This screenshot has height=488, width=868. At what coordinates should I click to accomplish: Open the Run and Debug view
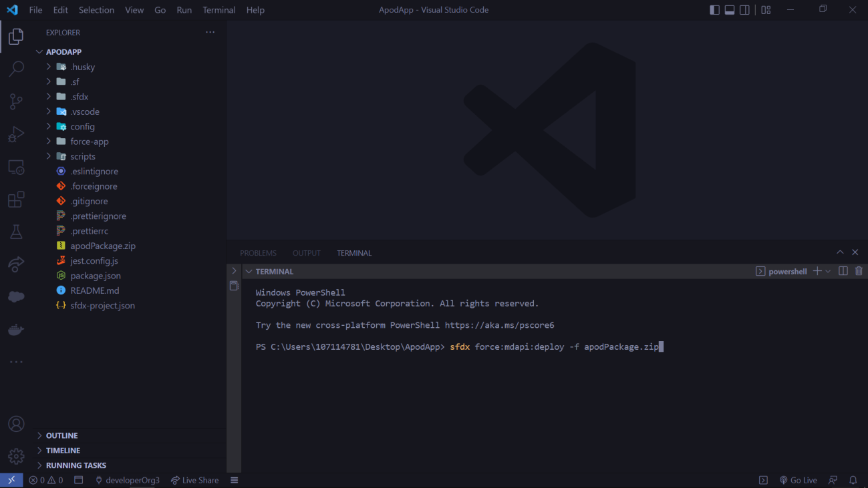click(16, 134)
